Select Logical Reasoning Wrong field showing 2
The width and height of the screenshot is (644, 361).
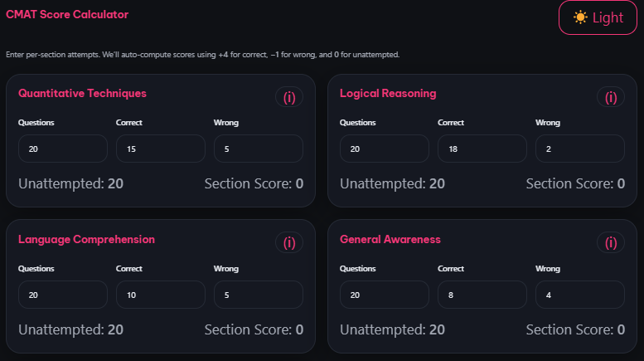580,149
